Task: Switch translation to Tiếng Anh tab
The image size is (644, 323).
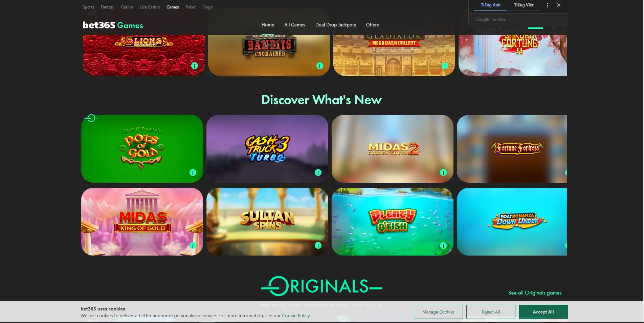Action: (x=490, y=5)
